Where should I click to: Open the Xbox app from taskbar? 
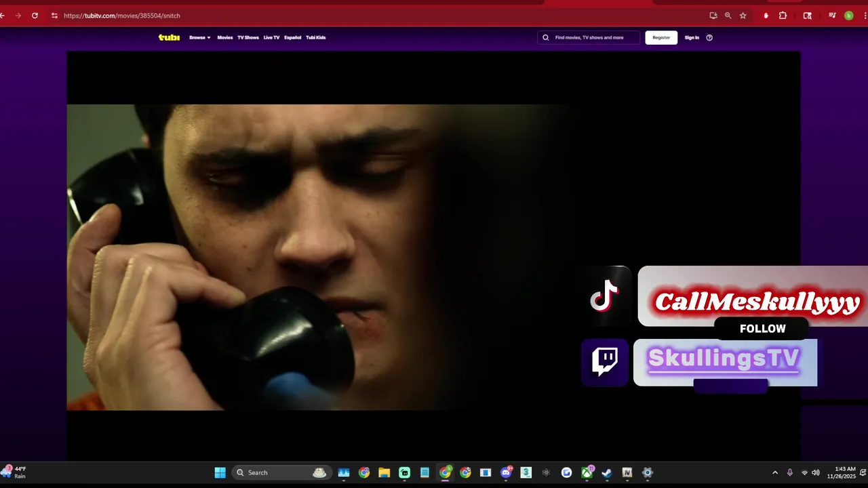click(587, 472)
